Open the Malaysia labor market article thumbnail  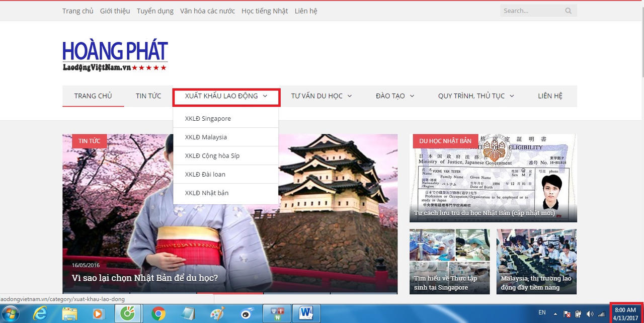click(x=536, y=262)
